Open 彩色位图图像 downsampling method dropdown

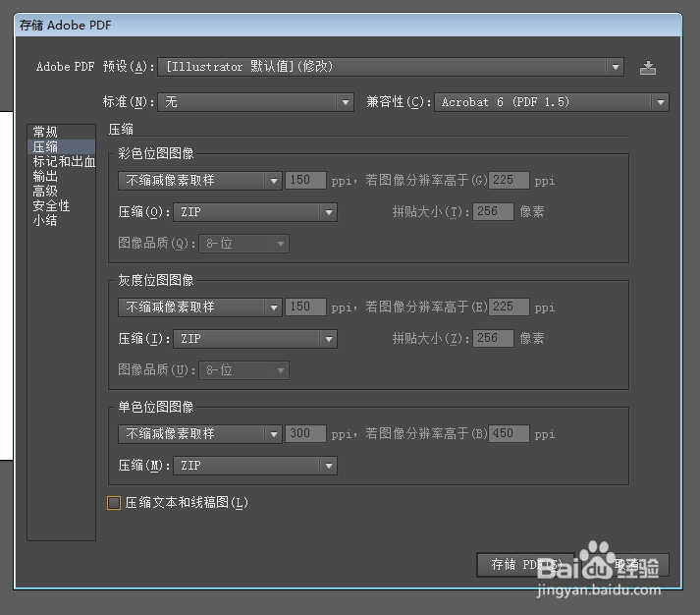[x=200, y=181]
